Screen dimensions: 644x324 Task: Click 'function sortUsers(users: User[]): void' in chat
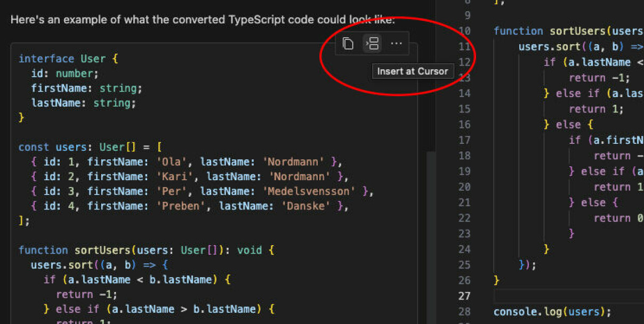click(140, 250)
